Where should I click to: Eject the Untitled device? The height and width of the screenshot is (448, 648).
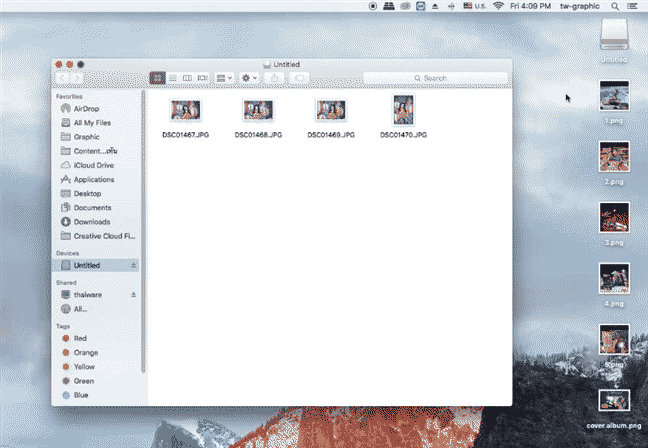[x=133, y=265]
